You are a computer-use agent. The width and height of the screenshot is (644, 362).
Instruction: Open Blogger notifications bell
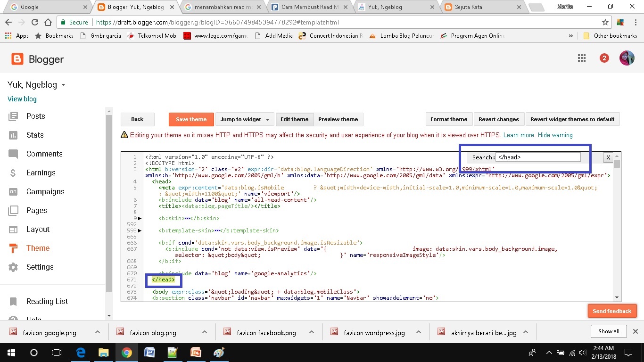click(x=604, y=58)
